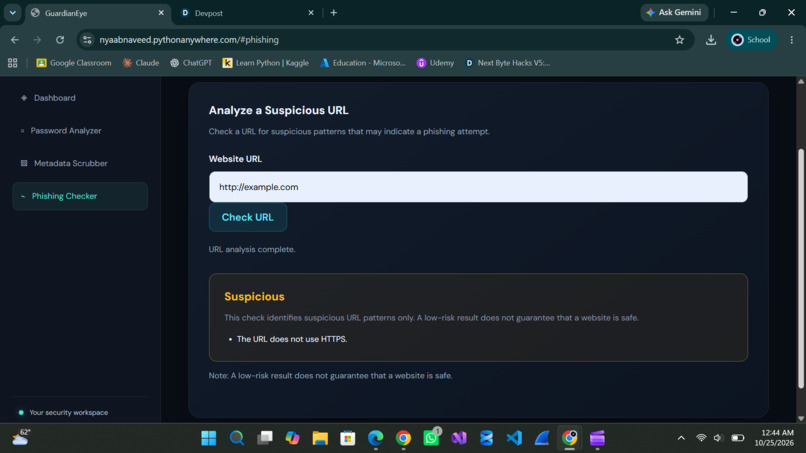Open Visual Studio purple icon on taskbar
Viewport: 806px width, 453px height.
pos(459,438)
